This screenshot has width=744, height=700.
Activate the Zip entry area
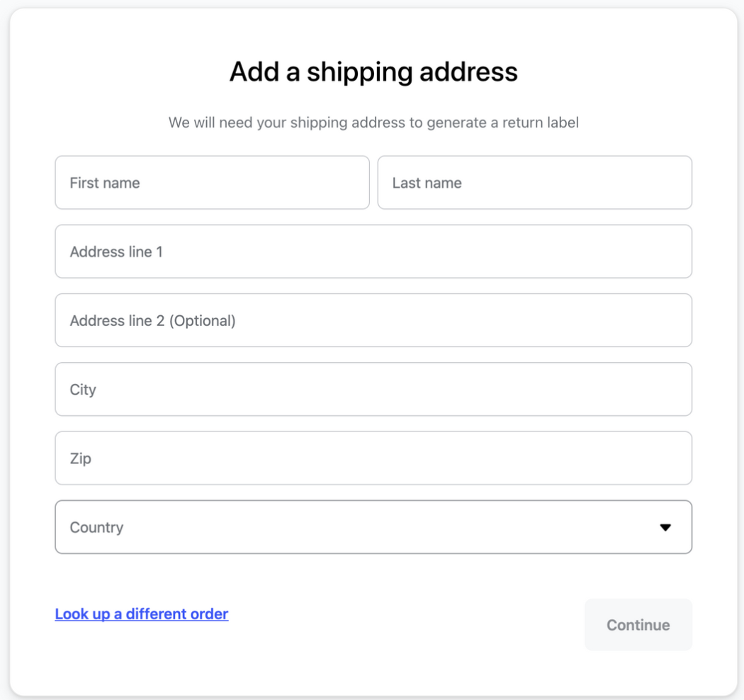click(x=373, y=458)
